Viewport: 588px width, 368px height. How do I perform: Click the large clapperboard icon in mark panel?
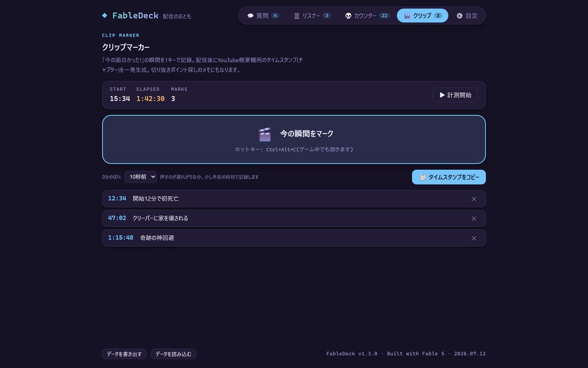tap(265, 134)
